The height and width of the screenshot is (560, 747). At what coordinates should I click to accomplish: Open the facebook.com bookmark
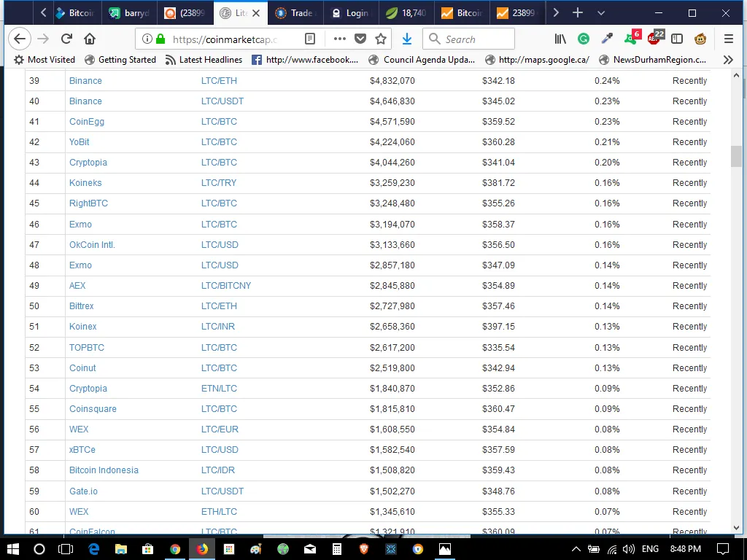pyautogui.click(x=305, y=60)
